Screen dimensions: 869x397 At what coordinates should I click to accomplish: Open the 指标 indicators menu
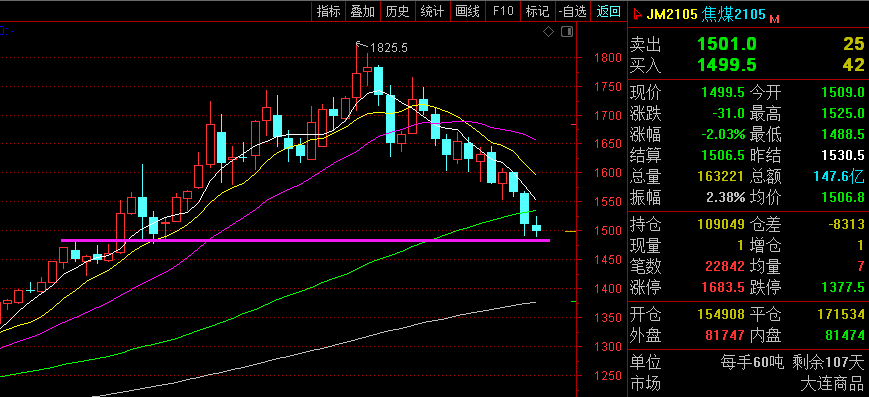[x=328, y=11]
